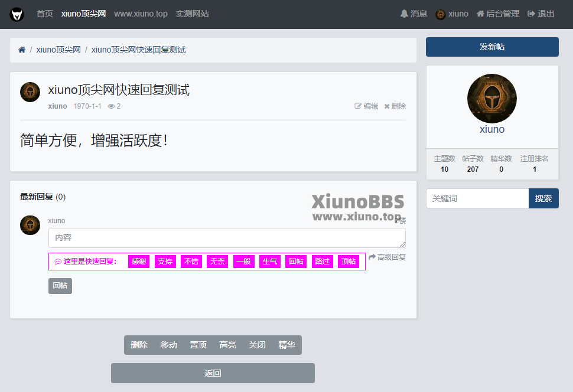Insert quick reply 感谢
The width and height of the screenshot is (573, 392).
139,261
